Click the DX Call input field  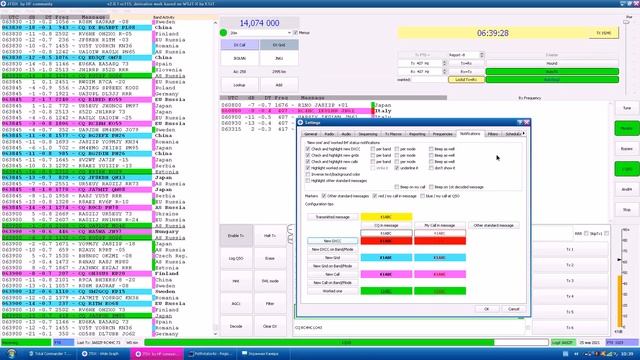click(x=240, y=58)
